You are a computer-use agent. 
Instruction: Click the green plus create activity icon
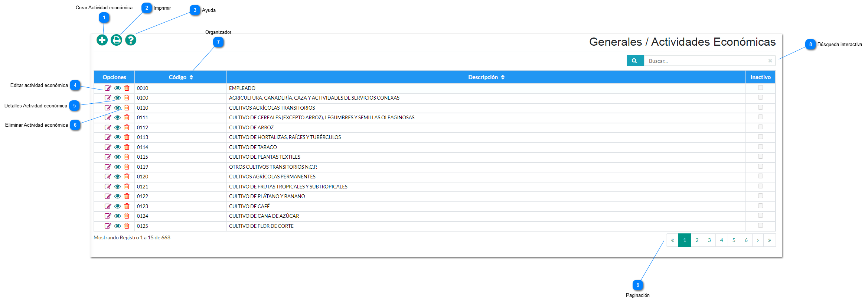(x=102, y=40)
